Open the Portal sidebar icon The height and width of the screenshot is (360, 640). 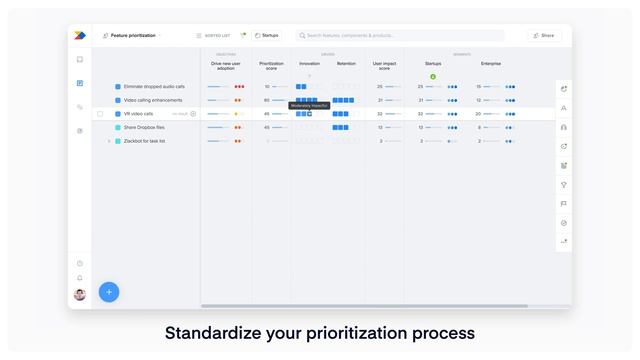pos(80,131)
